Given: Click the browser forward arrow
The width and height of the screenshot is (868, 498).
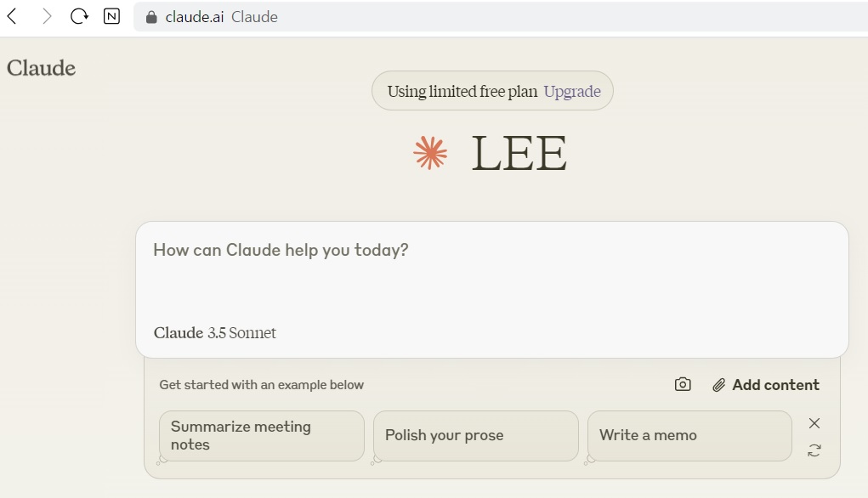Looking at the screenshot, I should point(47,17).
